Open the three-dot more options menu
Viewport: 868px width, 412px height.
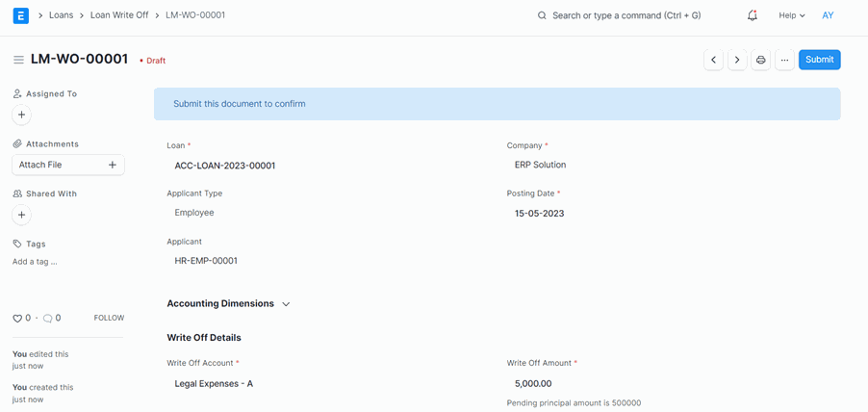pyautogui.click(x=785, y=60)
